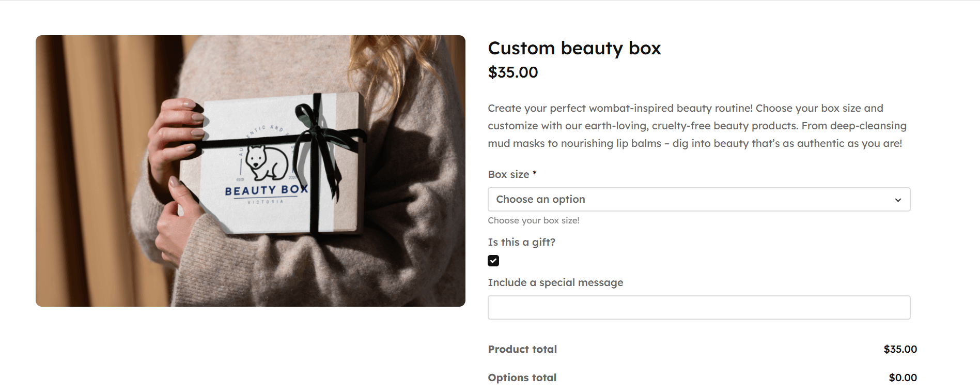Click the "Include a special message" label

[x=555, y=282]
